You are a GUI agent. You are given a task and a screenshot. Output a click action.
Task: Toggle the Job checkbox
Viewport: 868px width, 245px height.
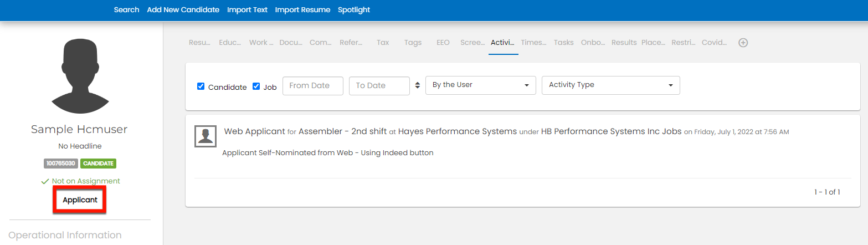(256, 86)
